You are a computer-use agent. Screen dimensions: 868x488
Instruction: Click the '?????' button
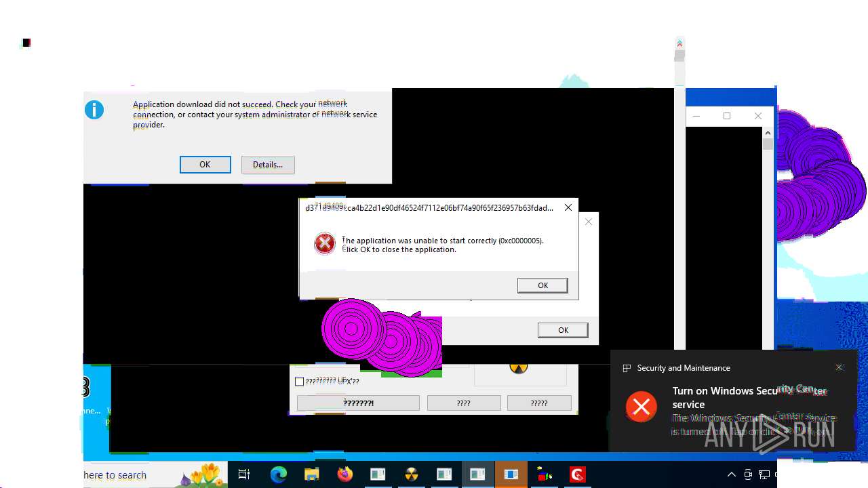coord(539,403)
